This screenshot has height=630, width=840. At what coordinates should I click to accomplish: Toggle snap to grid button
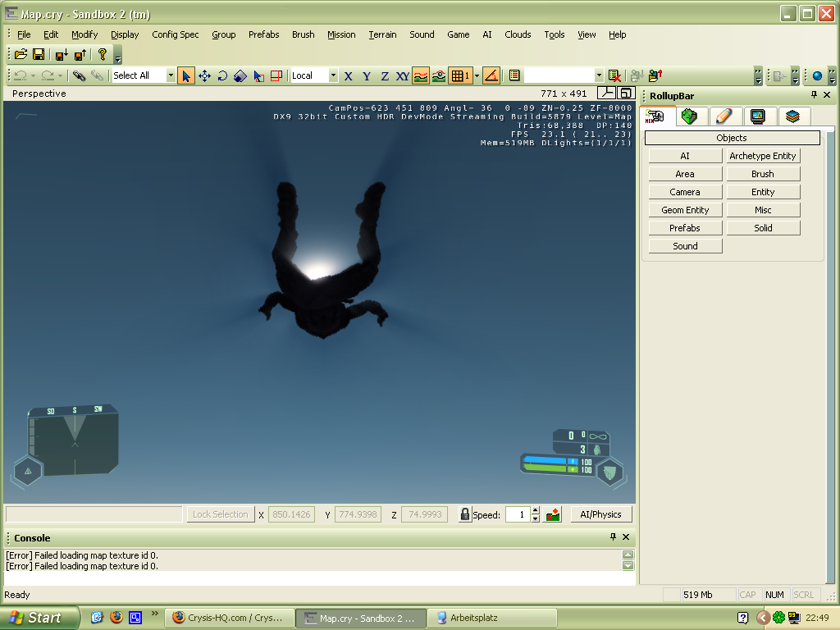click(459, 75)
